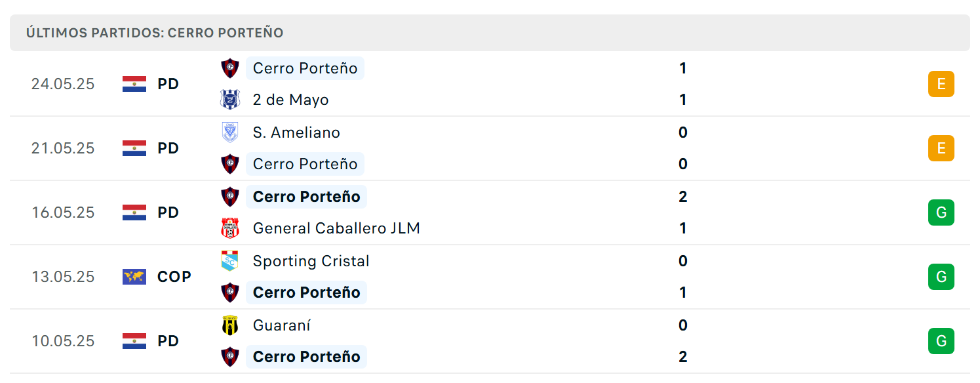Click the orange E badge for 21.05.25 match

point(941,148)
